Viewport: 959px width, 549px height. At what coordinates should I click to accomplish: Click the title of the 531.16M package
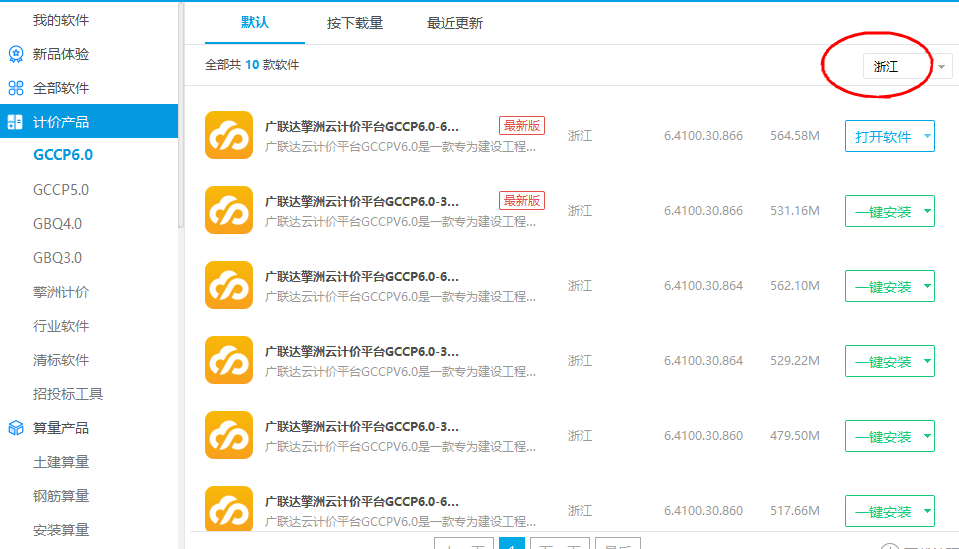361,202
